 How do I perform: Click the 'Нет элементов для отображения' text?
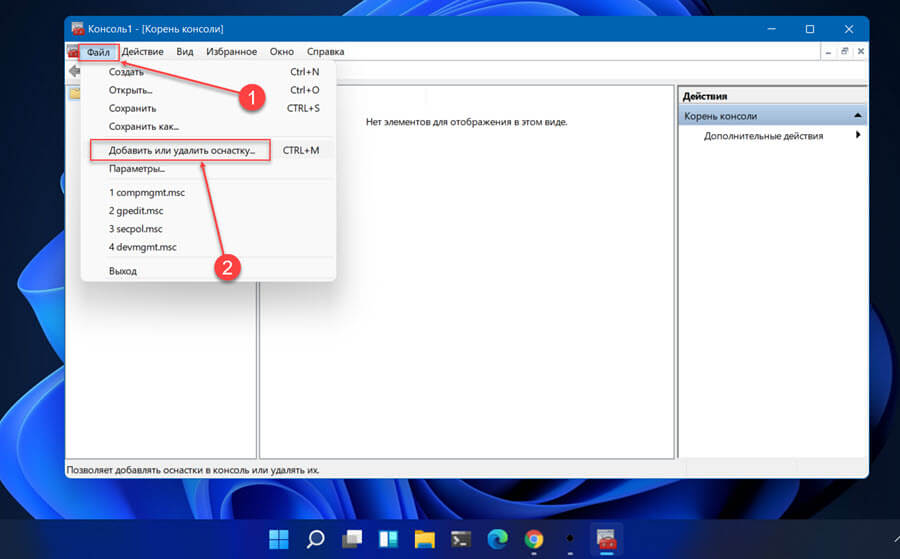[x=467, y=122]
